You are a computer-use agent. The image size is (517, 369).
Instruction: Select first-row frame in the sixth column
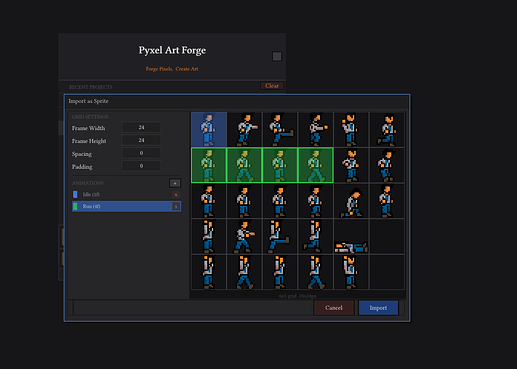tap(387, 129)
